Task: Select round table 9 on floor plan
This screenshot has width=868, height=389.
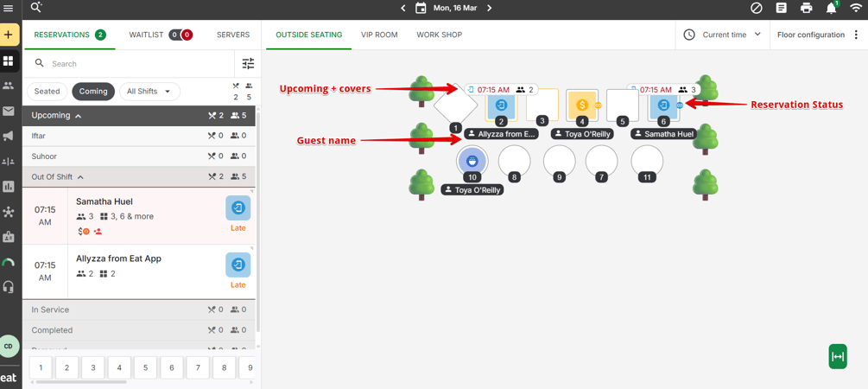Action: [559, 161]
